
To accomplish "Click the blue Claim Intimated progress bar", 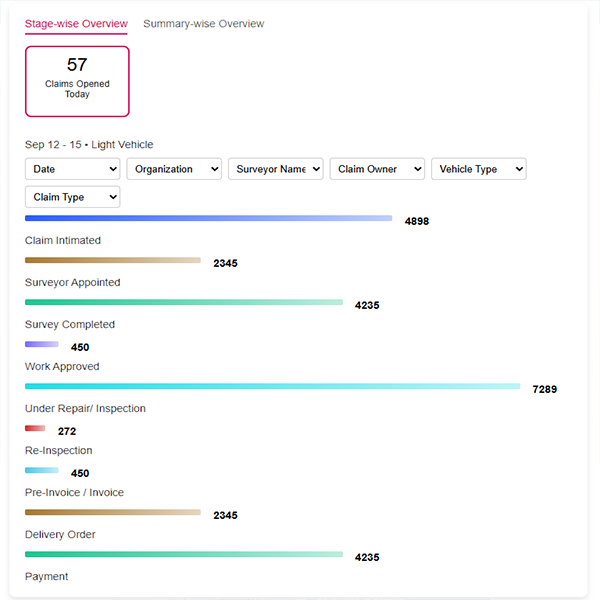I will (208, 218).
